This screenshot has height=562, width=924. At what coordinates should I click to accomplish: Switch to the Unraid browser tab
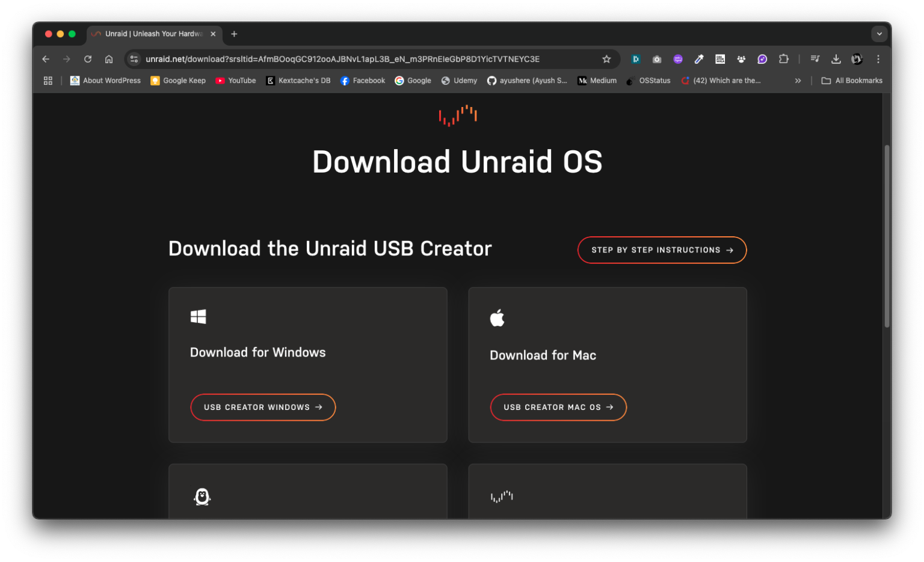(x=150, y=34)
